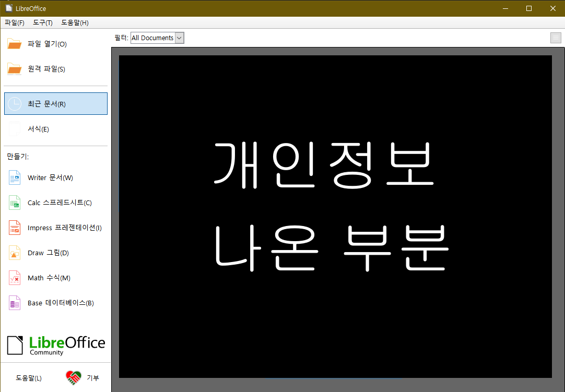Click the Math formula icon
This screenshot has height=392, width=565.
[x=15, y=278]
